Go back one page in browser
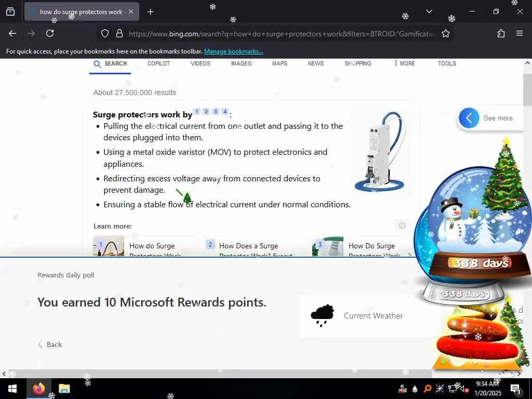532x399 pixels. [12, 33]
